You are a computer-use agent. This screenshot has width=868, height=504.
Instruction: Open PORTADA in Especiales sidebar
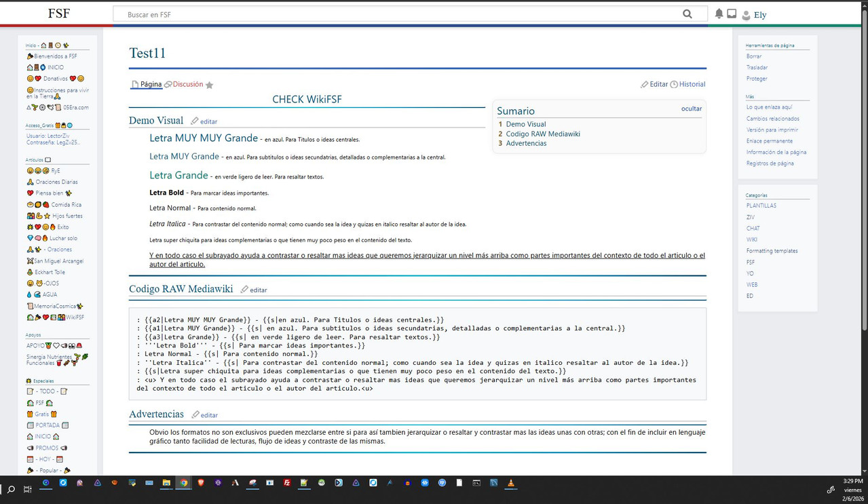click(x=48, y=425)
